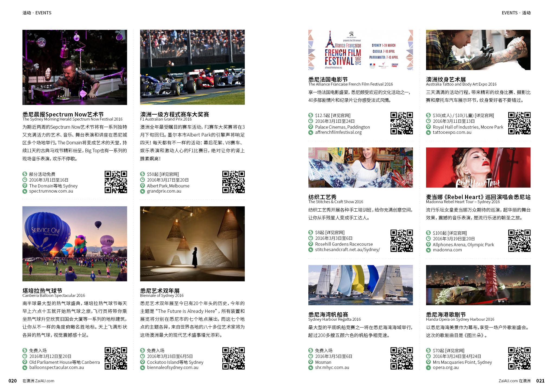Open the affrenchfilmfestival.org link
The width and height of the screenshot is (553, 392).
pos(338,132)
